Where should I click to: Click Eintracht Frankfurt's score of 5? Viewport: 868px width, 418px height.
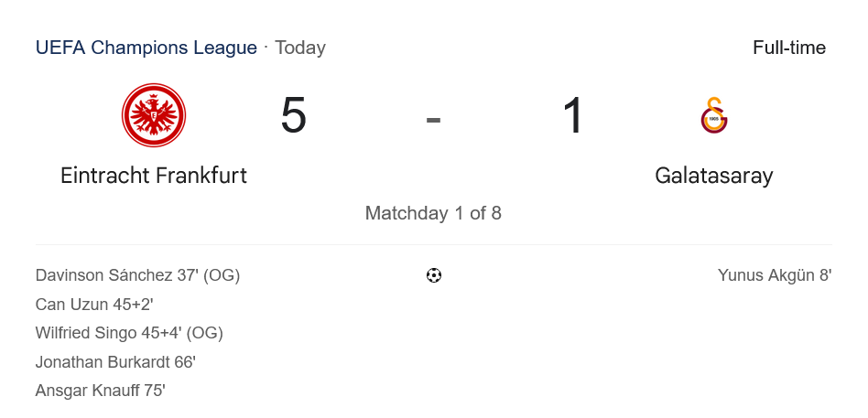point(293,116)
